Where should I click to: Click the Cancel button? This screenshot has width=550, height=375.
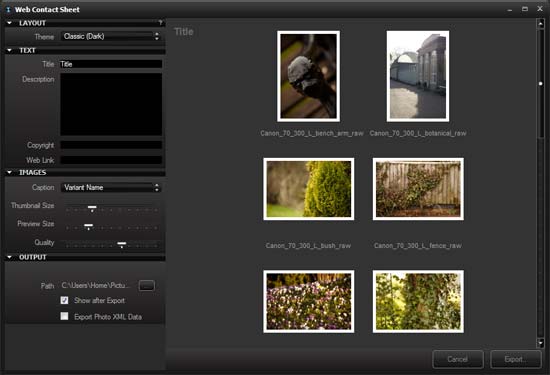click(458, 359)
